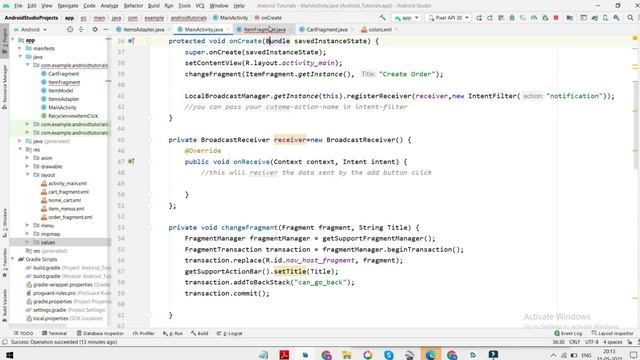Viewport: 640px width, 360px height.
Task: Open the Refactor menu
Action: pyautogui.click(x=133, y=6)
